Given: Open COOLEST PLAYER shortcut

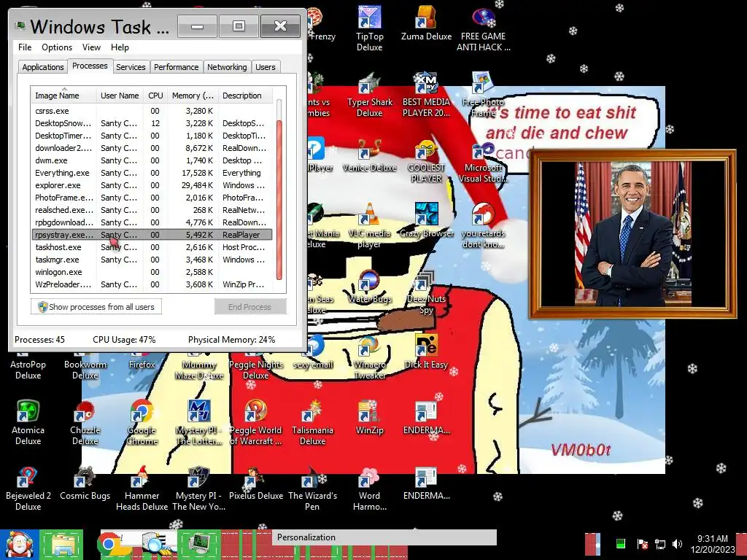Looking at the screenshot, I should coord(426,161).
